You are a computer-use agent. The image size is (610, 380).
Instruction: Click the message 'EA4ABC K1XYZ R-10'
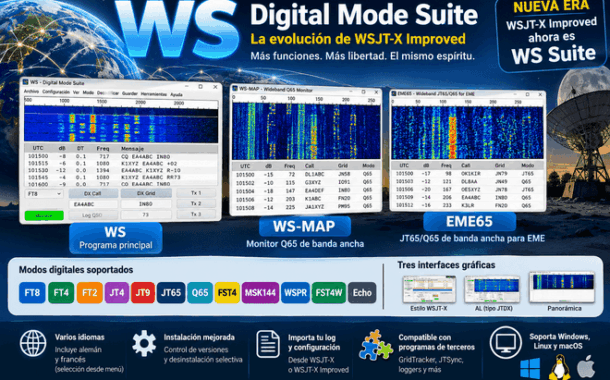click(x=151, y=170)
